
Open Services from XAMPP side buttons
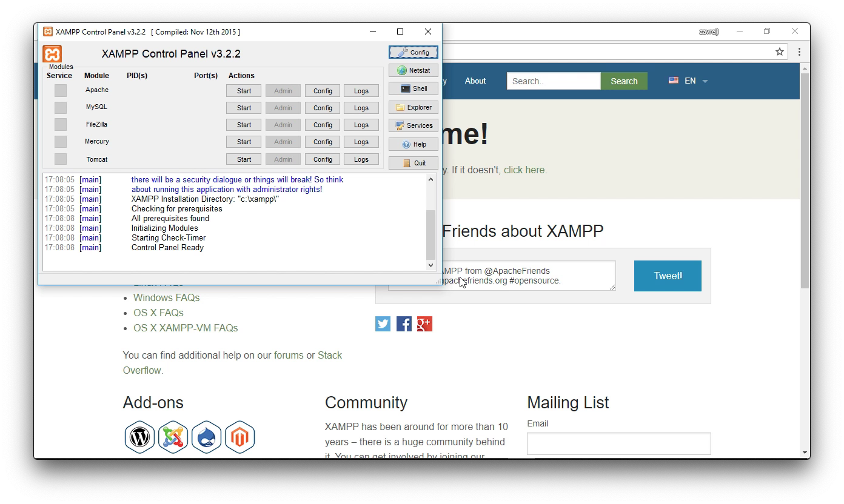coord(414,125)
